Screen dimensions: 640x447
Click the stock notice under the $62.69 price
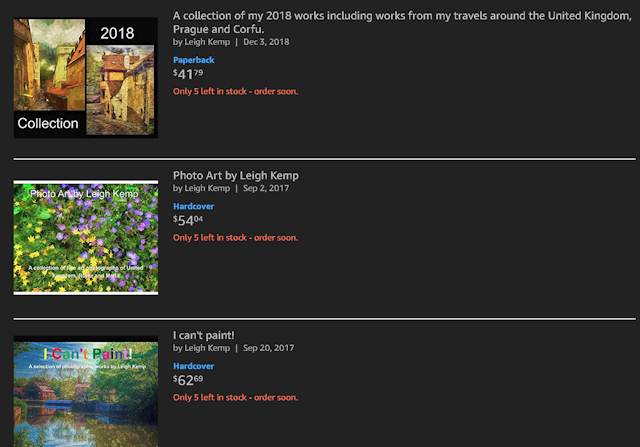(x=235, y=397)
